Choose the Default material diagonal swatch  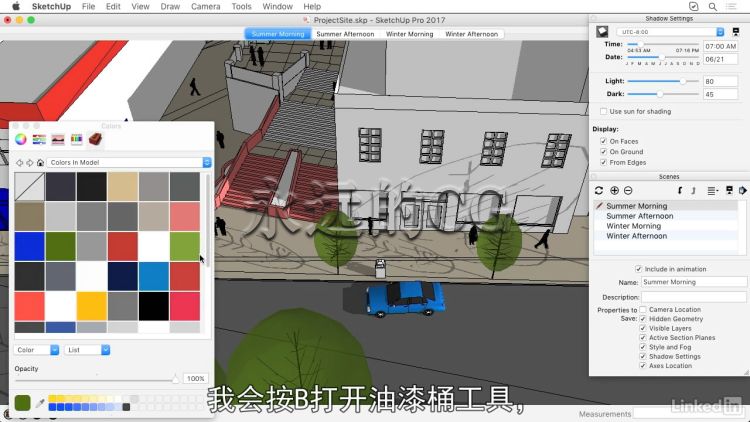(x=29, y=186)
